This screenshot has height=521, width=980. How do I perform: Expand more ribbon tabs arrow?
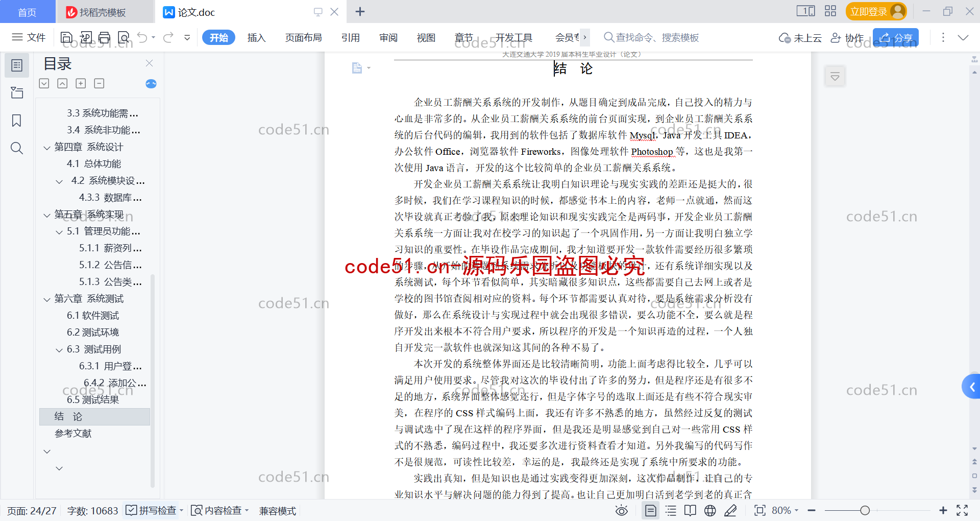pyautogui.click(x=585, y=37)
